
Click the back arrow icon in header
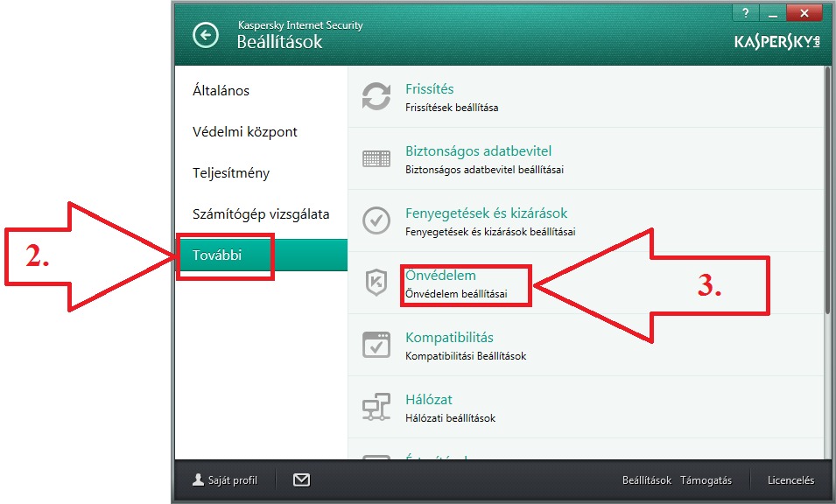(x=206, y=35)
